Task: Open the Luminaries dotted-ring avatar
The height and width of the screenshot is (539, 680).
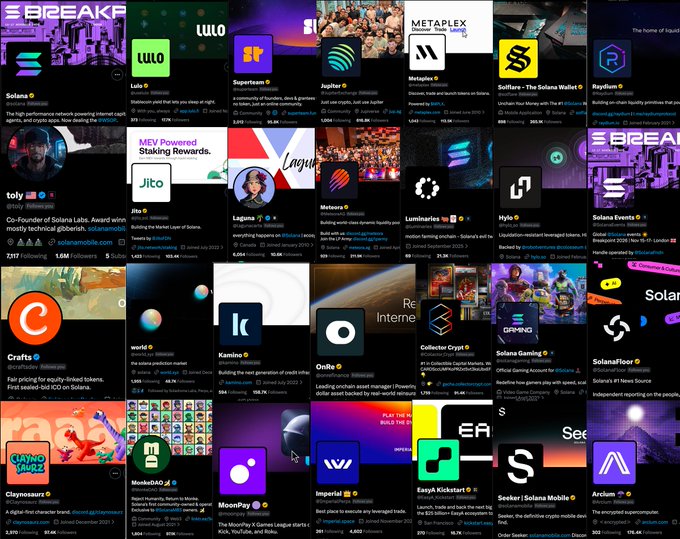Action: [427, 189]
